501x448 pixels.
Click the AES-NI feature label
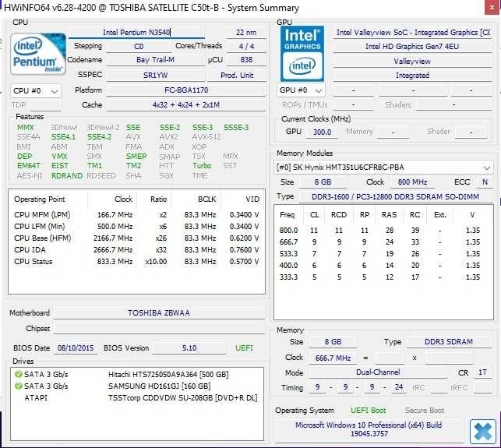(x=30, y=176)
